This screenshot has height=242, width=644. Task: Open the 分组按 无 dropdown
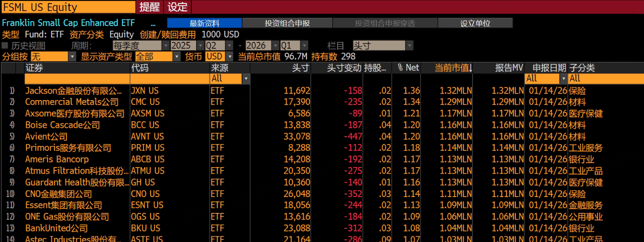tap(53, 56)
